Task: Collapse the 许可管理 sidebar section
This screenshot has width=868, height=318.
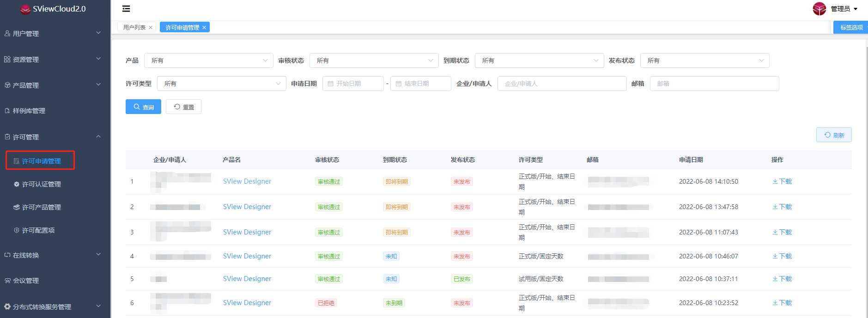Action: pyautogui.click(x=55, y=137)
